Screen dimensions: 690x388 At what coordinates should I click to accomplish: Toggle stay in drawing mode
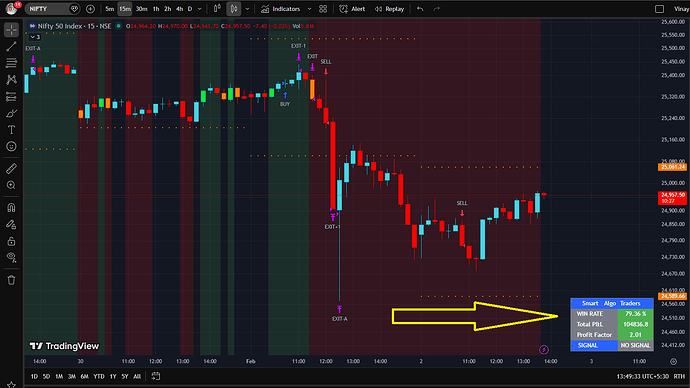click(x=11, y=224)
